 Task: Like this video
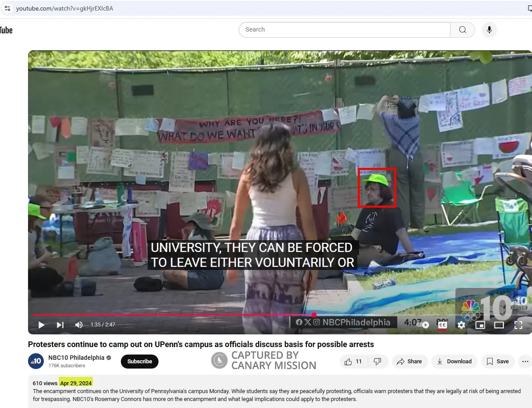tap(354, 362)
